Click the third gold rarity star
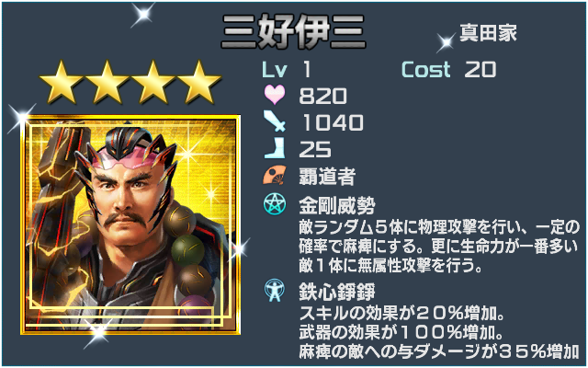Viewport: 588px width, 368px height. click(153, 83)
